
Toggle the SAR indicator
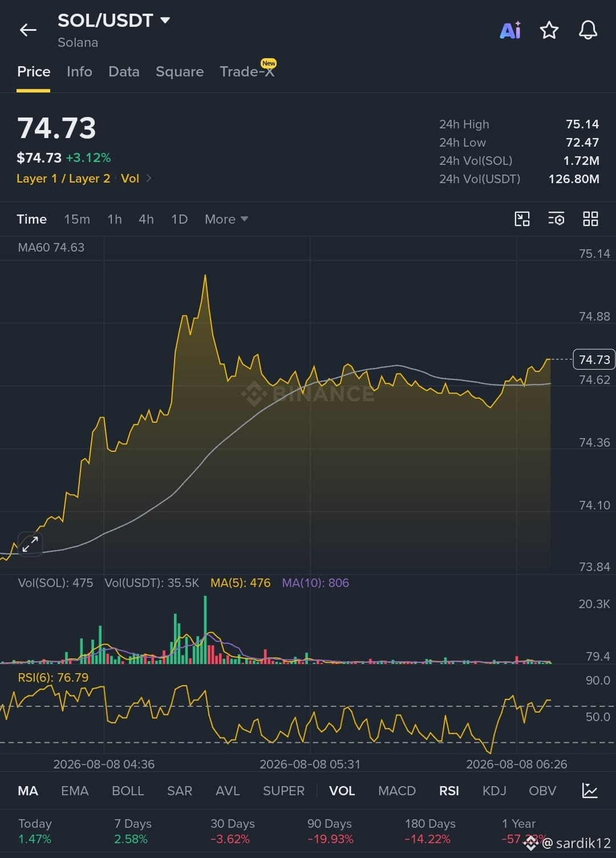point(180,791)
